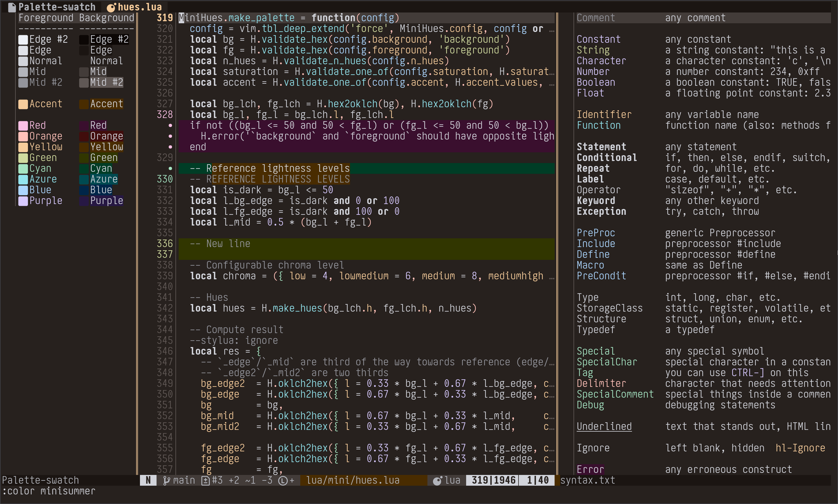
Task: Open the hl-Ignore help link
Action: (800, 448)
